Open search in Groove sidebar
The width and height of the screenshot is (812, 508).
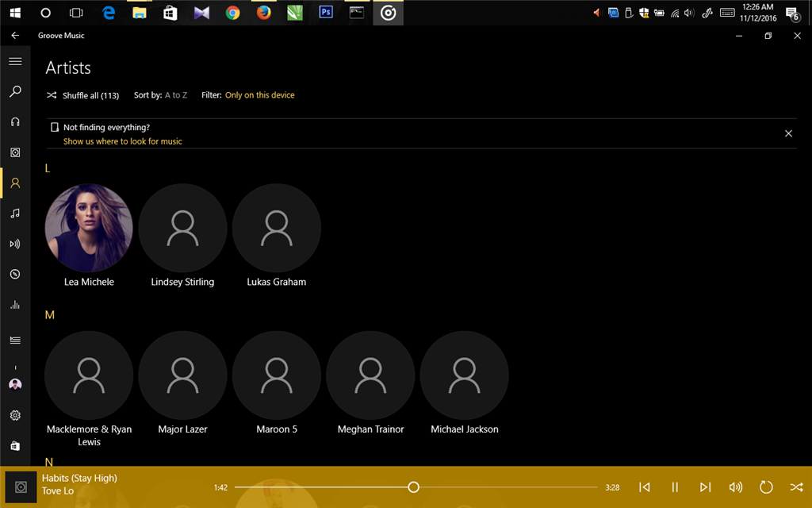(x=15, y=92)
